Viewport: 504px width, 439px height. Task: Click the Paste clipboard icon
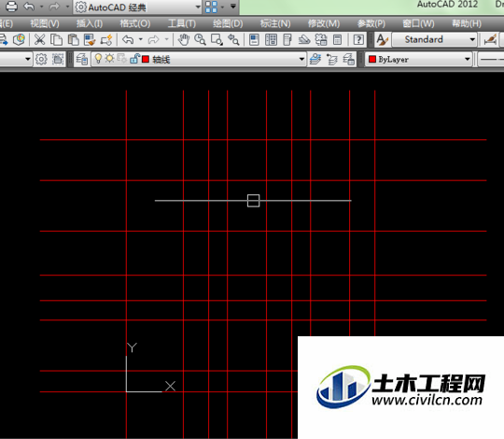[74, 40]
